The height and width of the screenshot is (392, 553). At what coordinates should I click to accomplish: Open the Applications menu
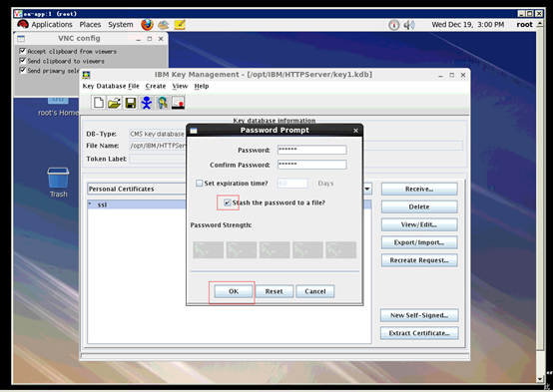click(52, 25)
